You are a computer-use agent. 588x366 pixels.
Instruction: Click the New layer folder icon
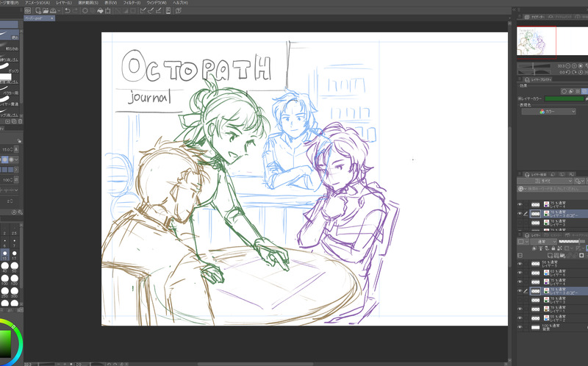(563, 255)
